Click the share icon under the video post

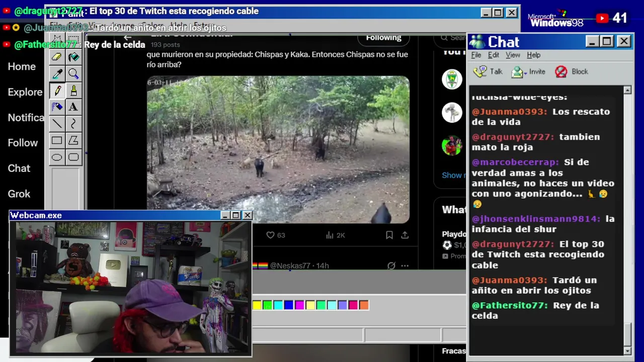tap(405, 235)
